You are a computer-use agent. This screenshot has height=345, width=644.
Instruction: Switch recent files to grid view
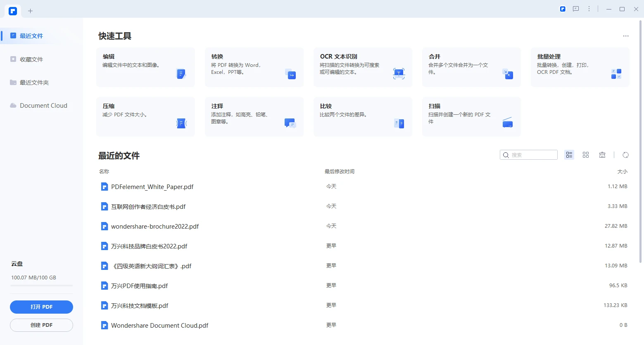coord(585,155)
